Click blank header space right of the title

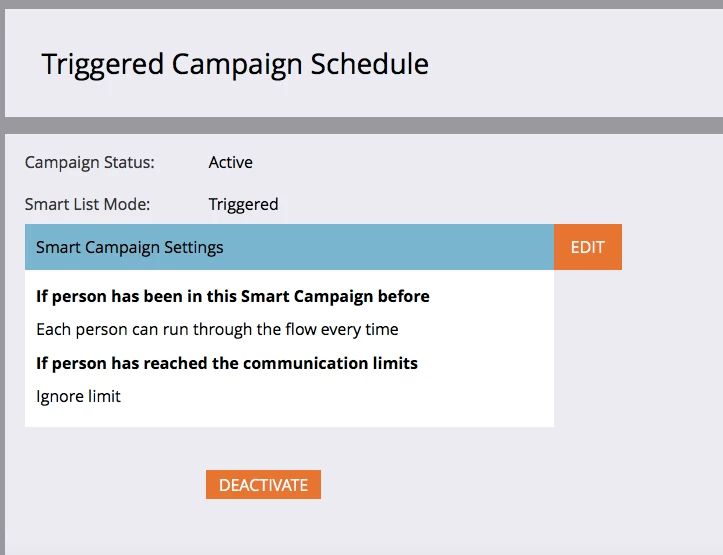point(576,64)
